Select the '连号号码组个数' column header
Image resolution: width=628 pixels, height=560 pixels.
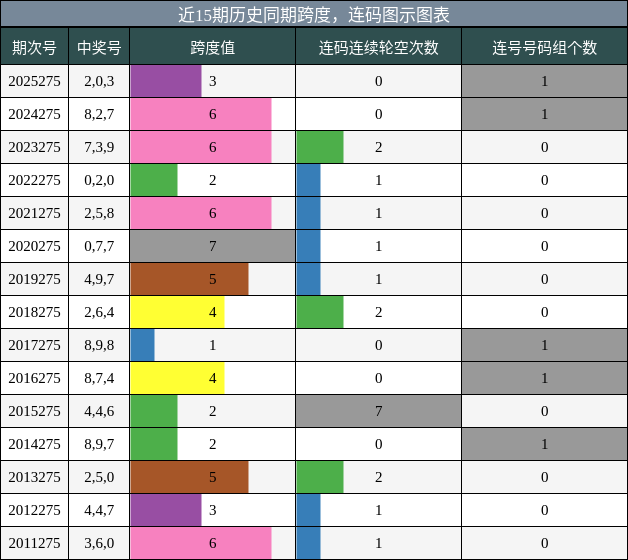pos(545,48)
